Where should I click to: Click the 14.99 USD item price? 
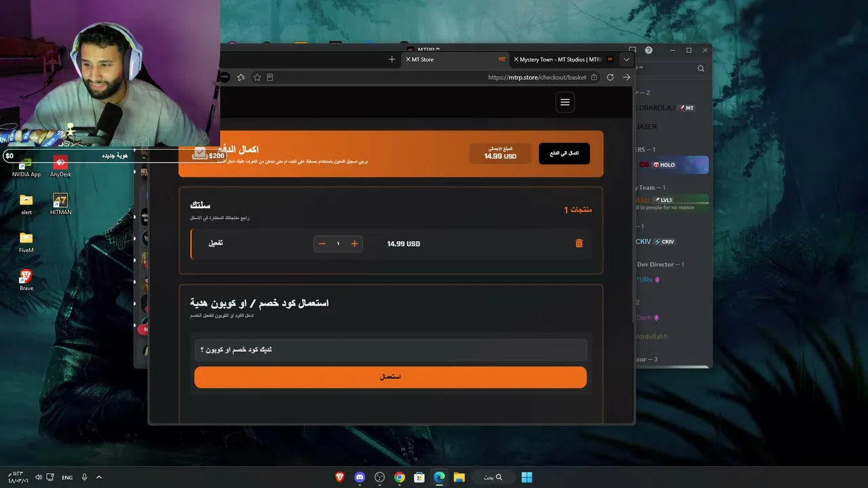pyautogui.click(x=403, y=244)
